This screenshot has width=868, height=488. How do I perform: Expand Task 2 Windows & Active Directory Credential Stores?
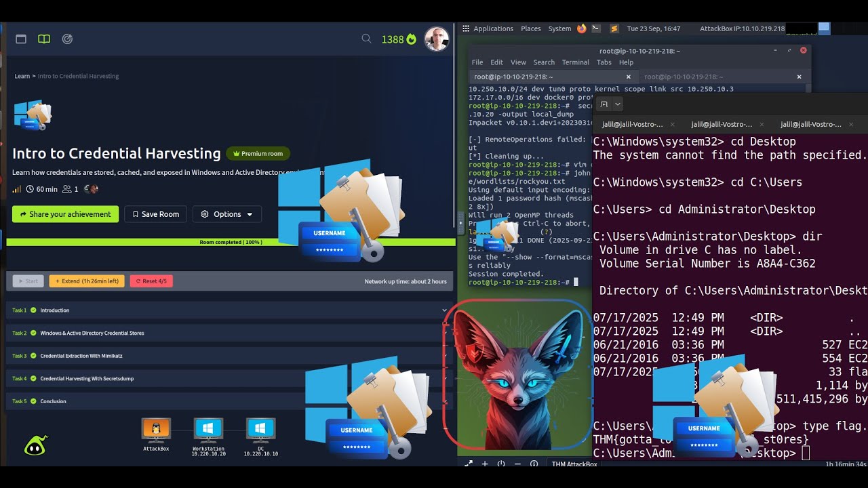pos(231,333)
